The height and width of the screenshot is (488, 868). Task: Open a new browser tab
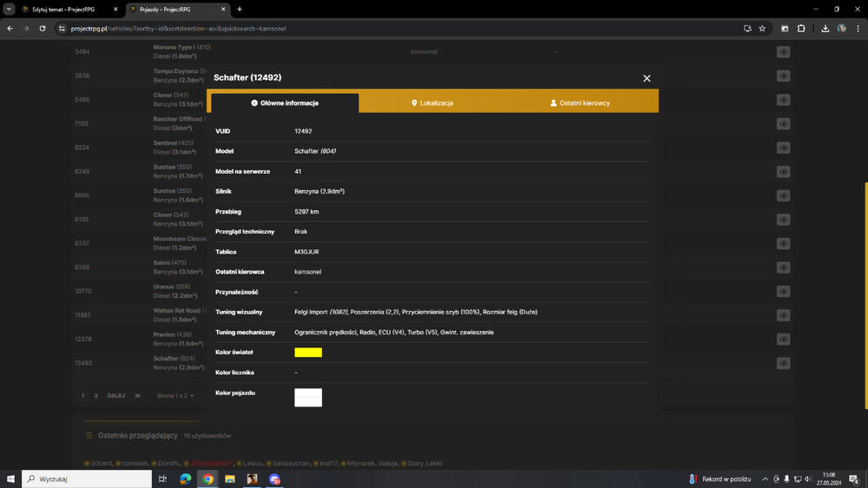(x=240, y=10)
